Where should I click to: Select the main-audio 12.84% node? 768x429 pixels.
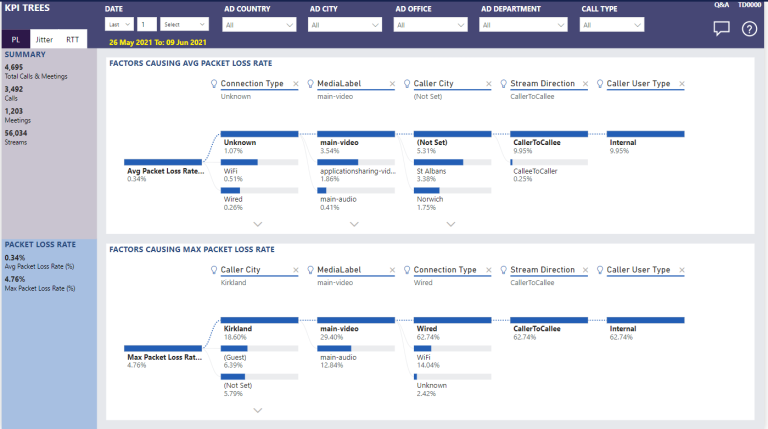[356, 357]
